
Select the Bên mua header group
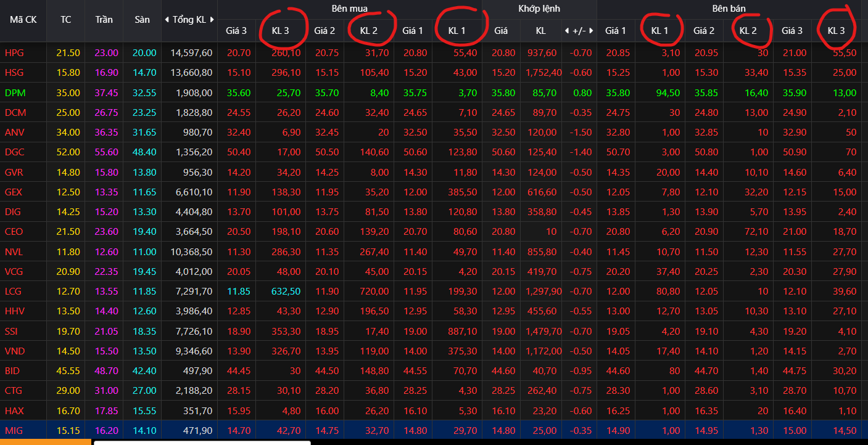[346, 9]
